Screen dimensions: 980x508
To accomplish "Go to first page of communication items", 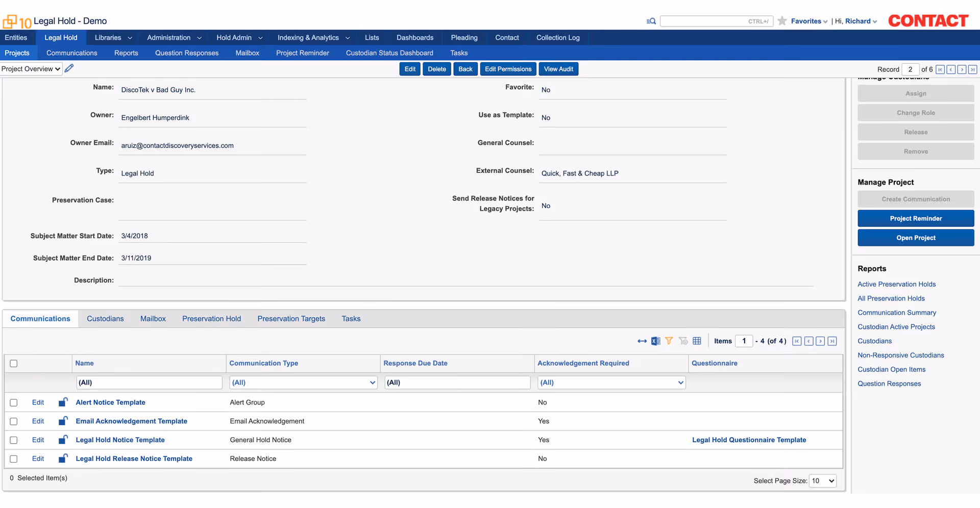I will pos(797,341).
